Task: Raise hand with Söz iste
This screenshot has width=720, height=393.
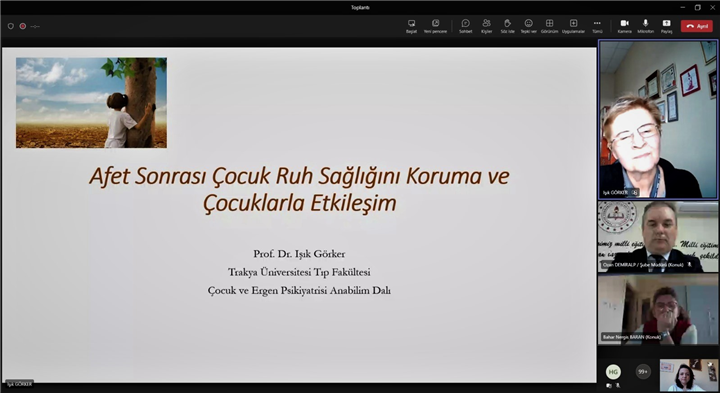Action: point(507,26)
